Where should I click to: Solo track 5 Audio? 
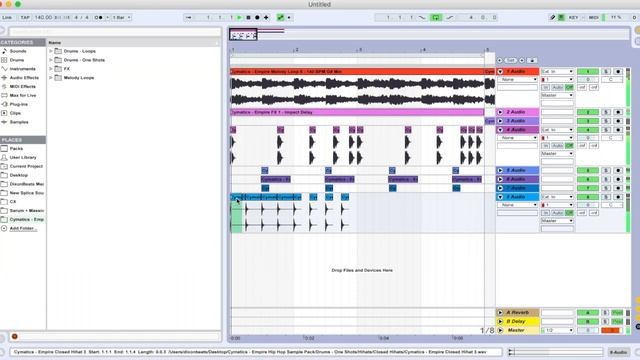click(x=606, y=170)
